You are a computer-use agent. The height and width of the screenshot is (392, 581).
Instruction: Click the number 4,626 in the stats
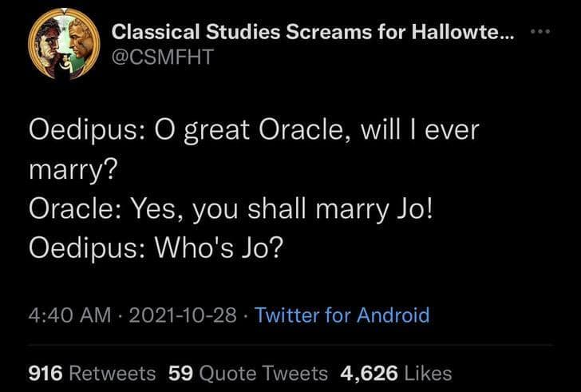click(370, 373)
